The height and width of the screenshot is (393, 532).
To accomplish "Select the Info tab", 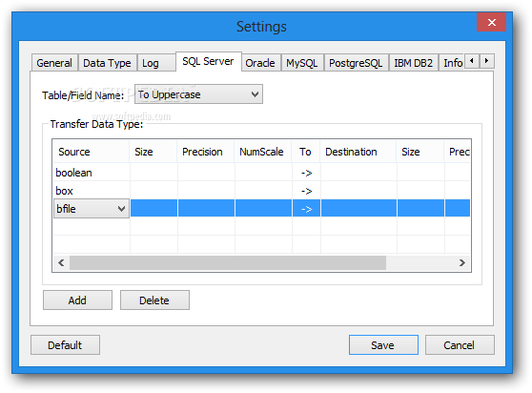I will coord(452,63).
